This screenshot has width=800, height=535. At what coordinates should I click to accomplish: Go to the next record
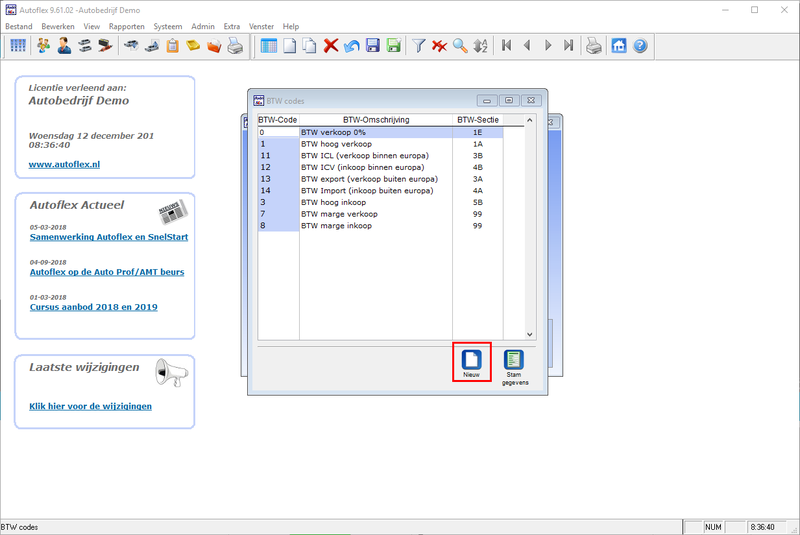[548, 46]
